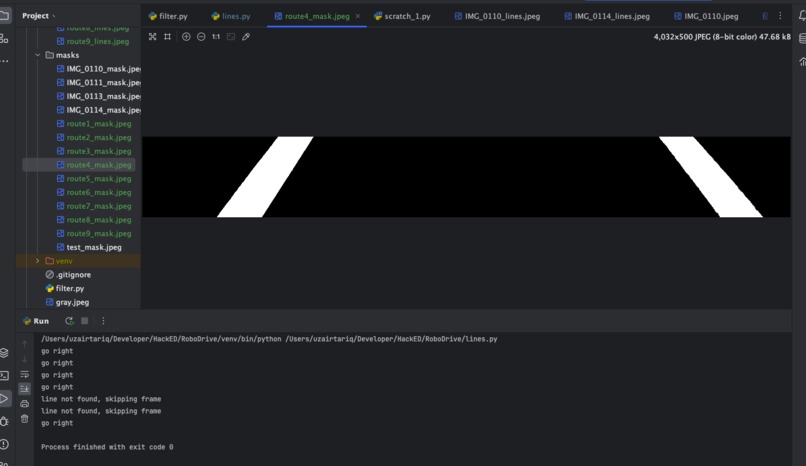Switch to the IMG_0114_lines.jpeg tab
Viewport: 806px width, 466px height.
tap(607, 16)
